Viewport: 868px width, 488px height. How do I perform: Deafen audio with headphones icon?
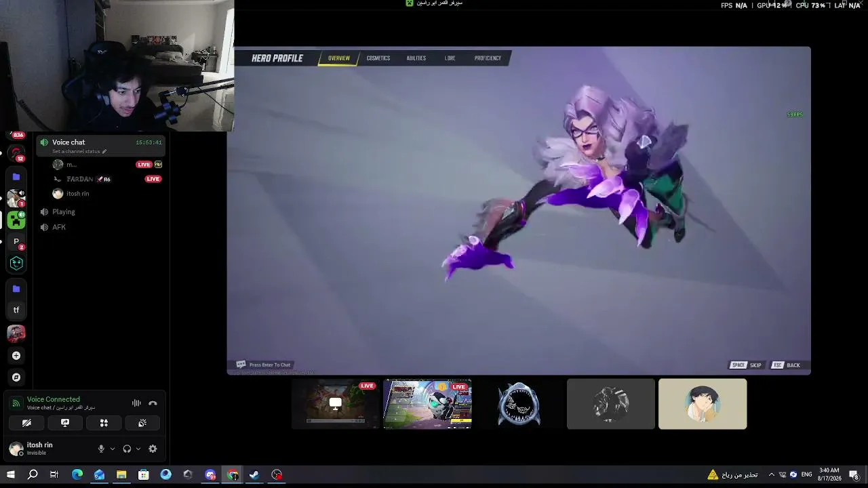pos(127,449)
